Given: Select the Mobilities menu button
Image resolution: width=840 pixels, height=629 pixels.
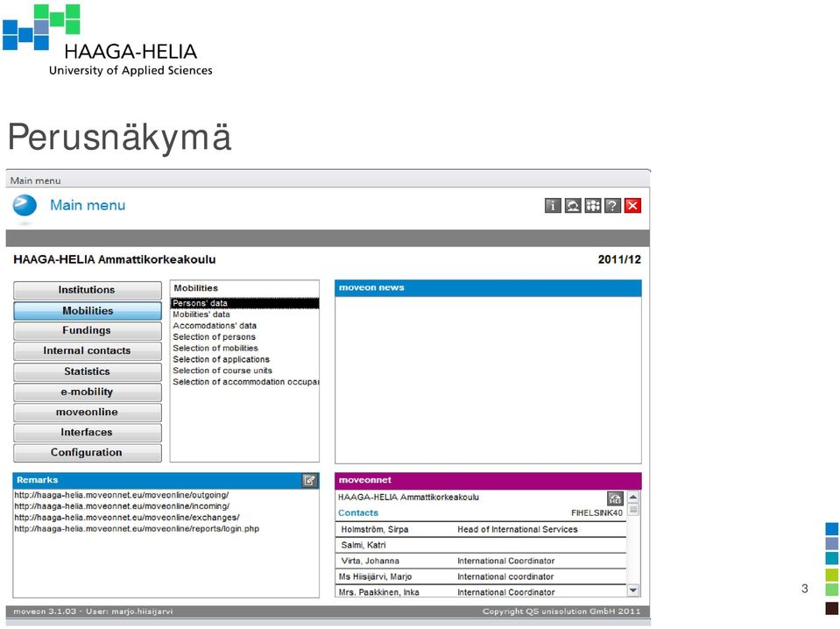Looking at the screenshot, I should coord(88,311).
